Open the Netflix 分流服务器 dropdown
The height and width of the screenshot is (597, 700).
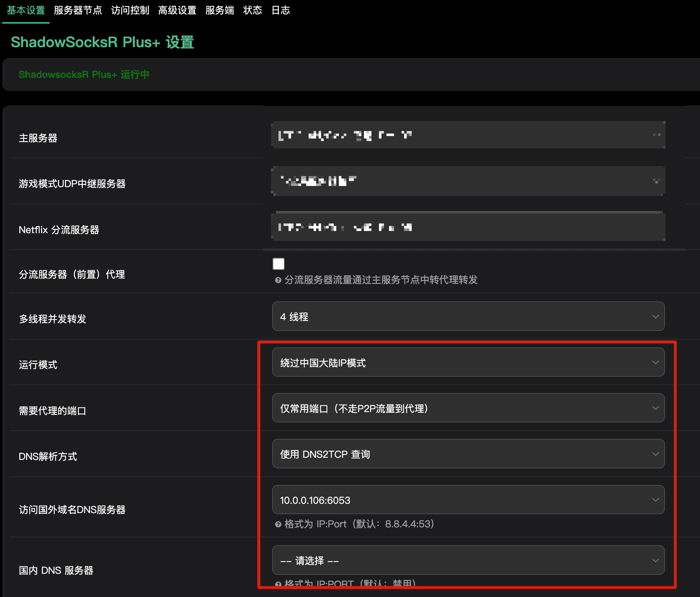(x=468, y=227)
